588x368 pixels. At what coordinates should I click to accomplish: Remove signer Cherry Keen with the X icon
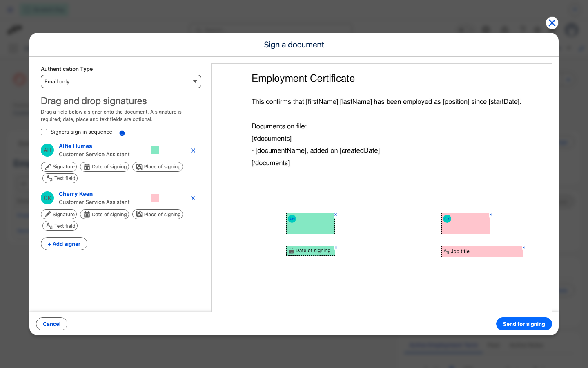(193, 198)
